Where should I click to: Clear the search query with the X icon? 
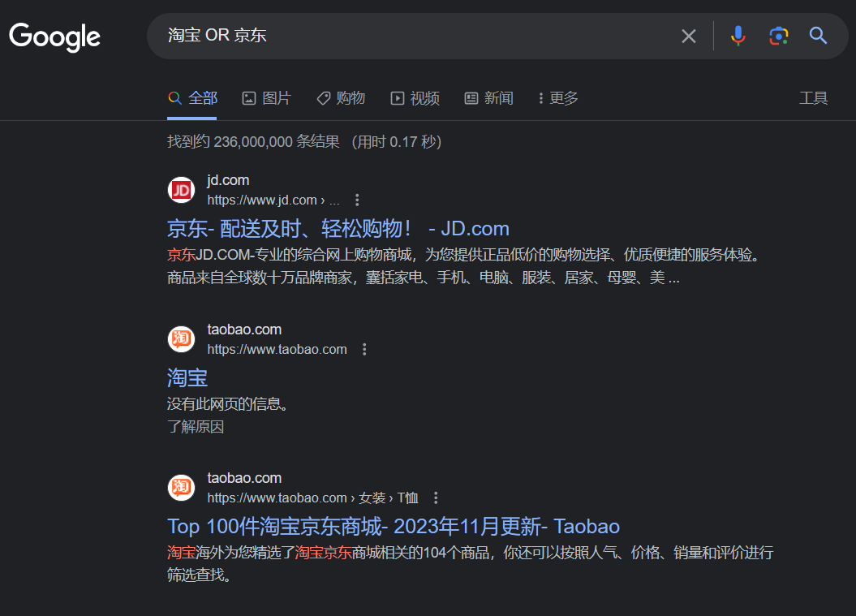click(x=688, y=36)
